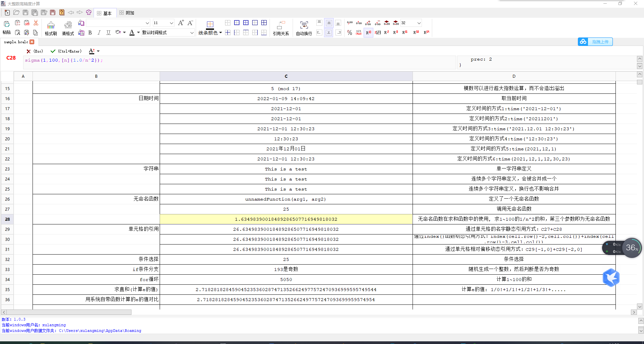The image size is (644, 344).
Task: Open a file using the folder icon
Action: (16, 13)
